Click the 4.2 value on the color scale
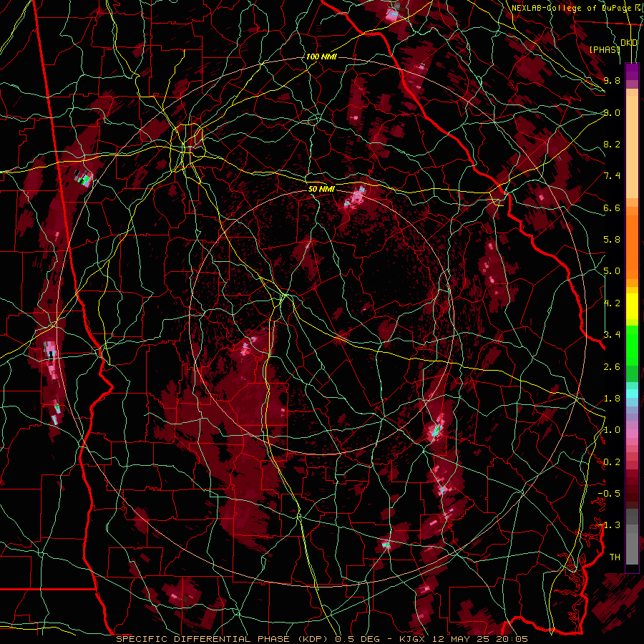This screenshot has height=644, width=644. [612, 303]
